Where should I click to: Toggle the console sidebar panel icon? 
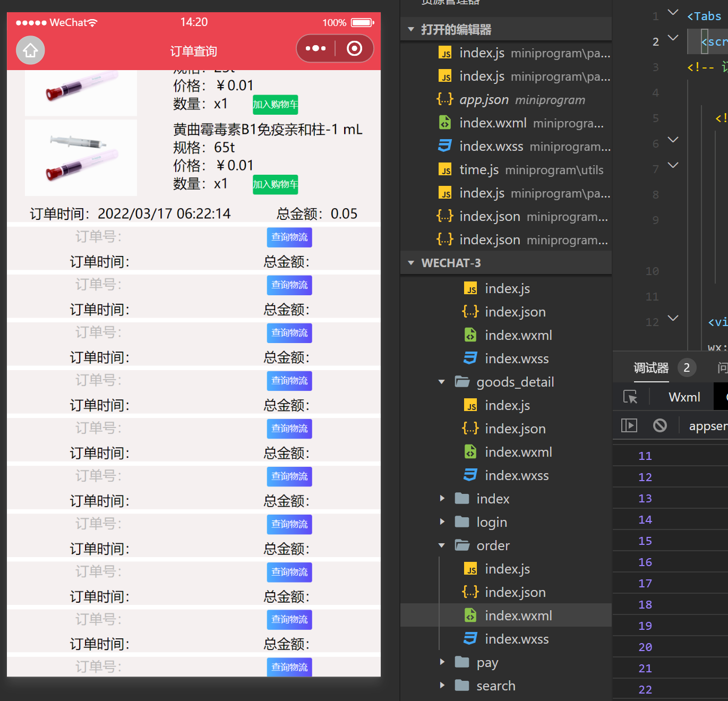[629, 425]
